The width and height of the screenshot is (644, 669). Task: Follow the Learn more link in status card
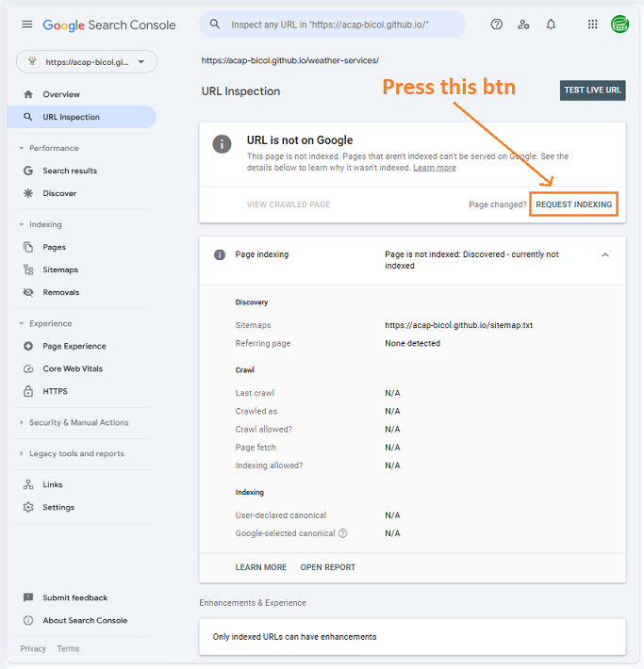tap(435, 168)
